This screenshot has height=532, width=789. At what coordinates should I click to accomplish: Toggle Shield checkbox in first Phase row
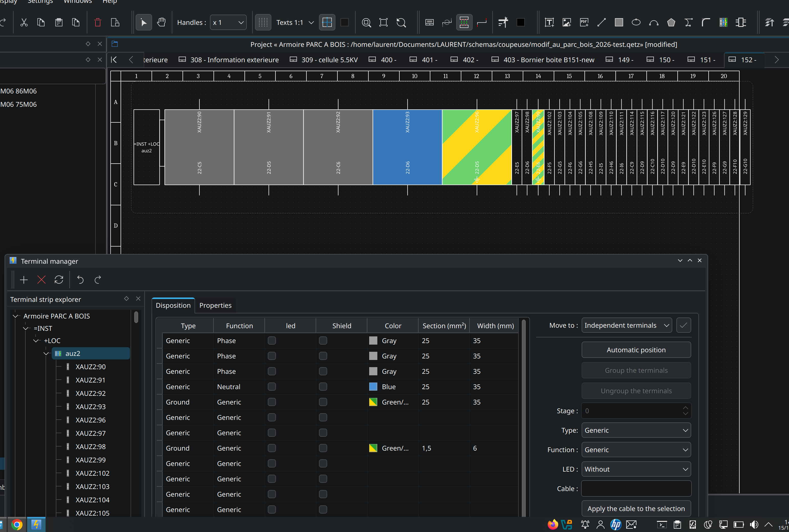[x=323, y=340]
